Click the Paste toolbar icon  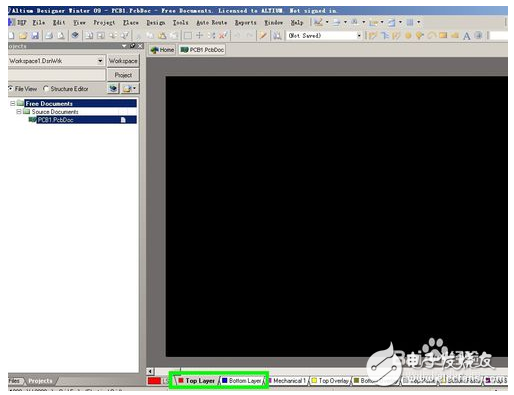162,35
